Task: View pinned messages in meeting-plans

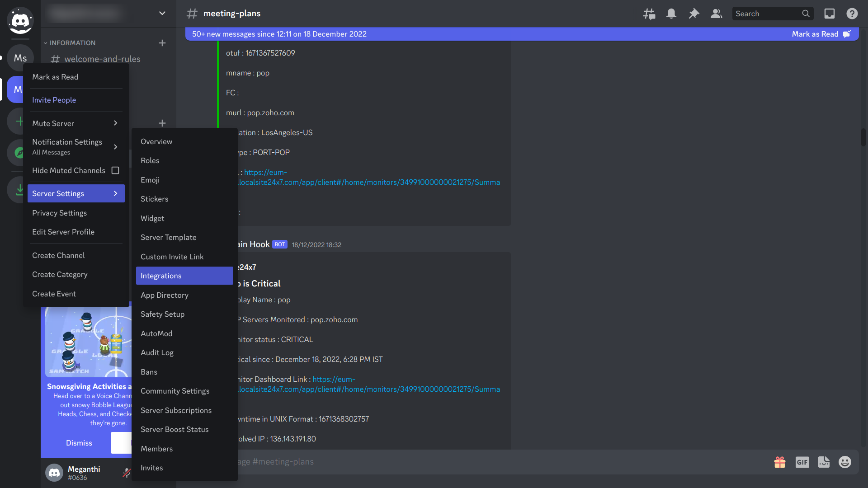Action: click(x=694, y=14)
